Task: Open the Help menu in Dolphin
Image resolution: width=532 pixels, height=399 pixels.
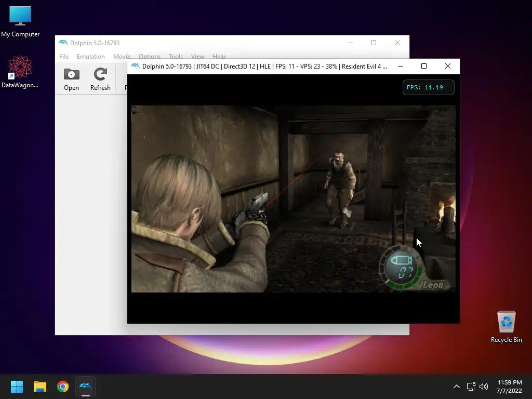Action: tap(219, 56)
